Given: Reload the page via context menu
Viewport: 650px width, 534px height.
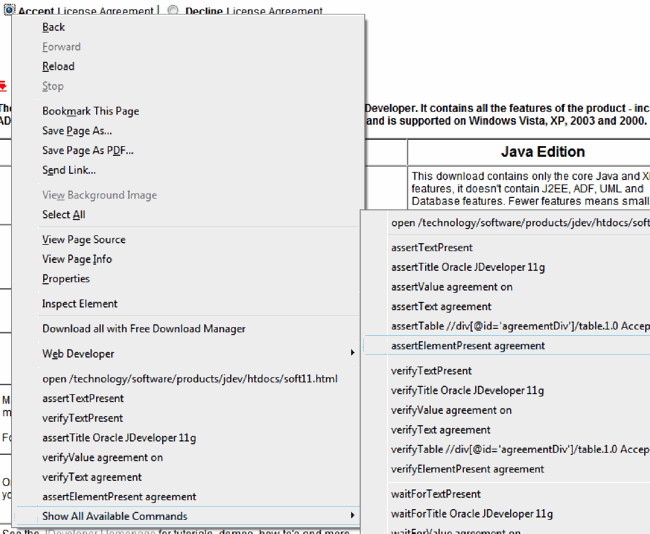Looking at the screenshot, I should [58, 66].
